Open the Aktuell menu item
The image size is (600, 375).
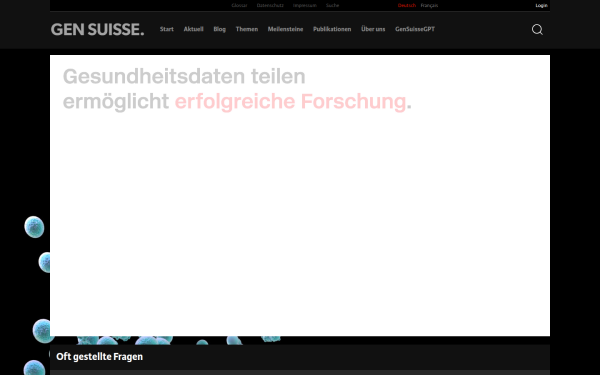194,29
